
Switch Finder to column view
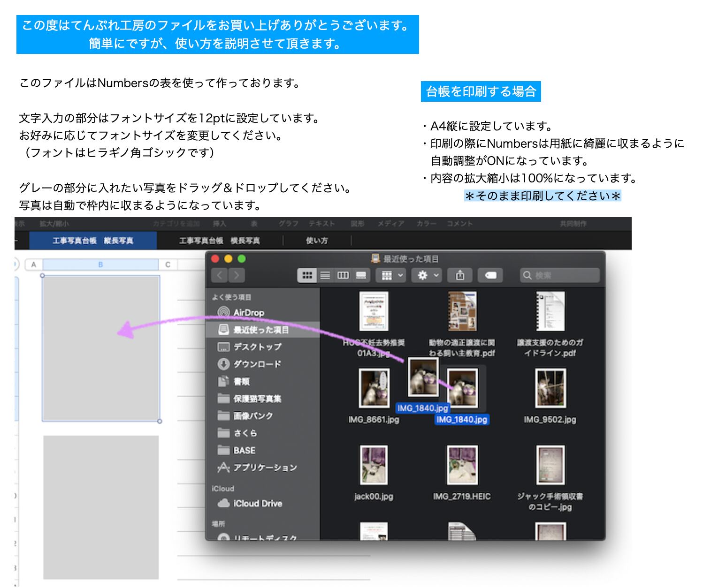343,275
